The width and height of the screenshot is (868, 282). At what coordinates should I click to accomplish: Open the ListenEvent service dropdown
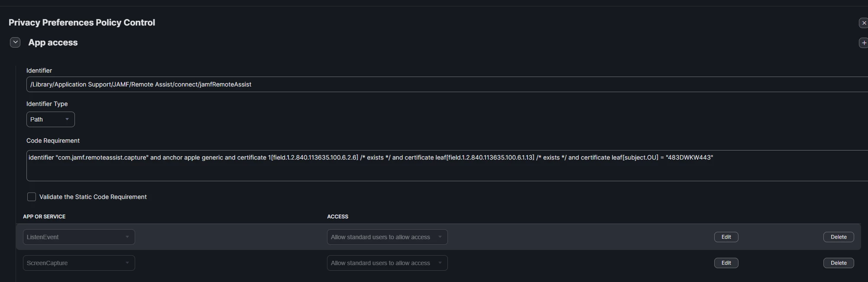79,237
